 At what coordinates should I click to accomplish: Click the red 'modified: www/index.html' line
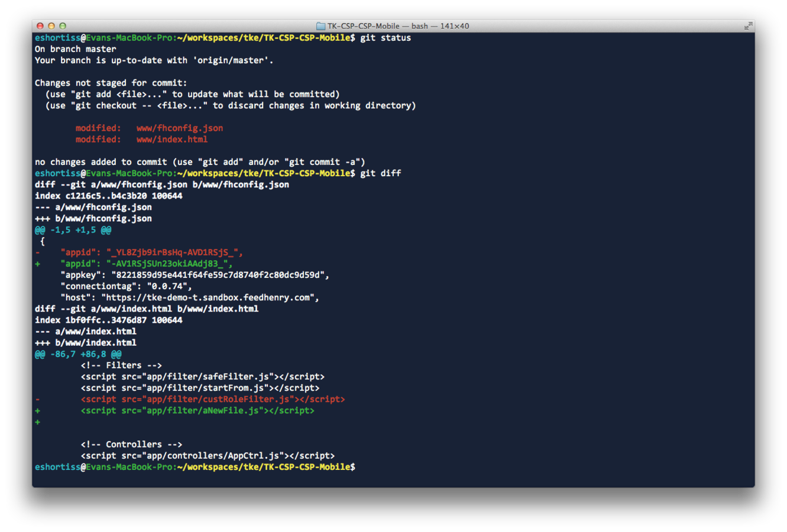(x=141, y=140)
